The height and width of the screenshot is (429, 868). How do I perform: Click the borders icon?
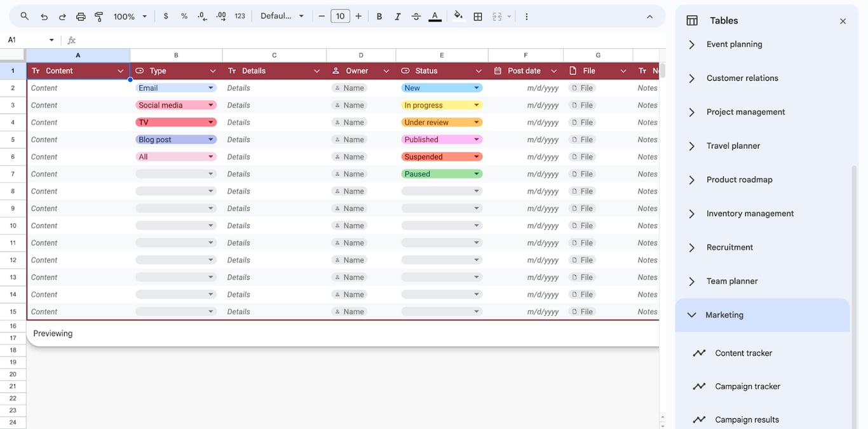click(478, 17)
